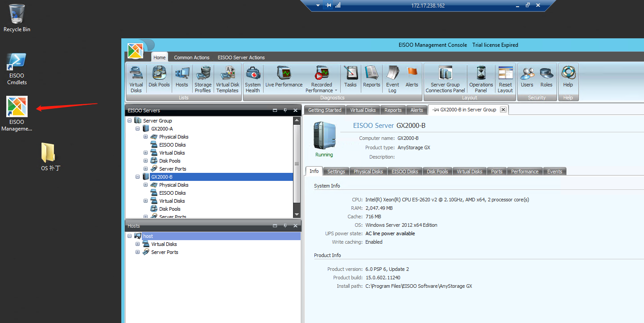Collapse the GX2000-A server node
This screenshot has width=644, height=323.
pos(137,129)
